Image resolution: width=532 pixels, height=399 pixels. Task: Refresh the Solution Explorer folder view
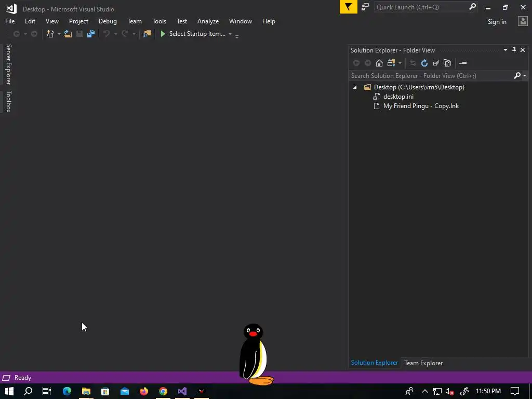[424, 63]
